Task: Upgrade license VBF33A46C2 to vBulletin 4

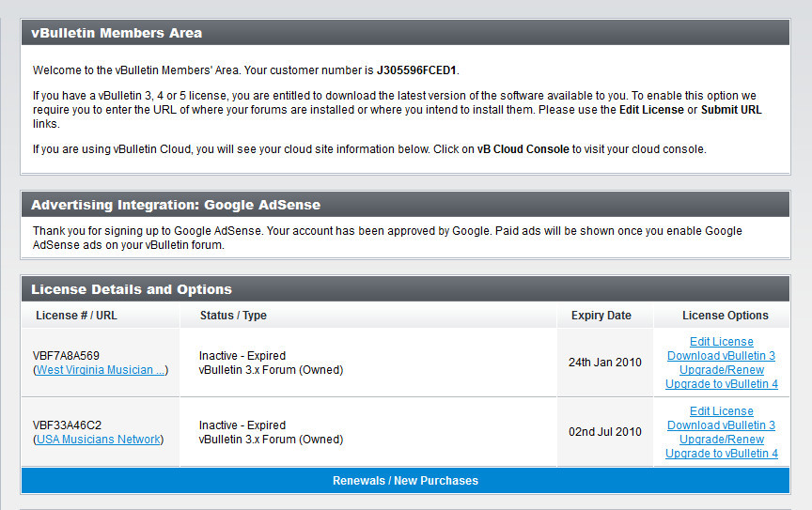Action: pyautogui.click(x=721, y=454)
